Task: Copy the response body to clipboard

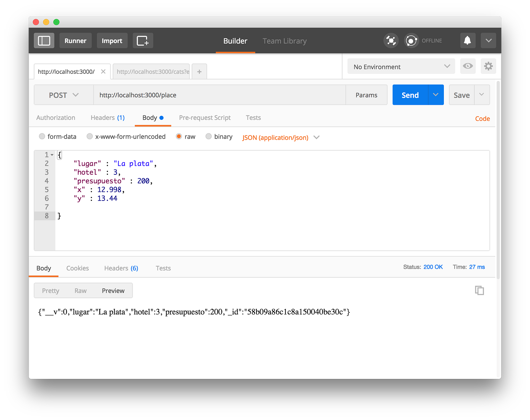Action: 479,290
